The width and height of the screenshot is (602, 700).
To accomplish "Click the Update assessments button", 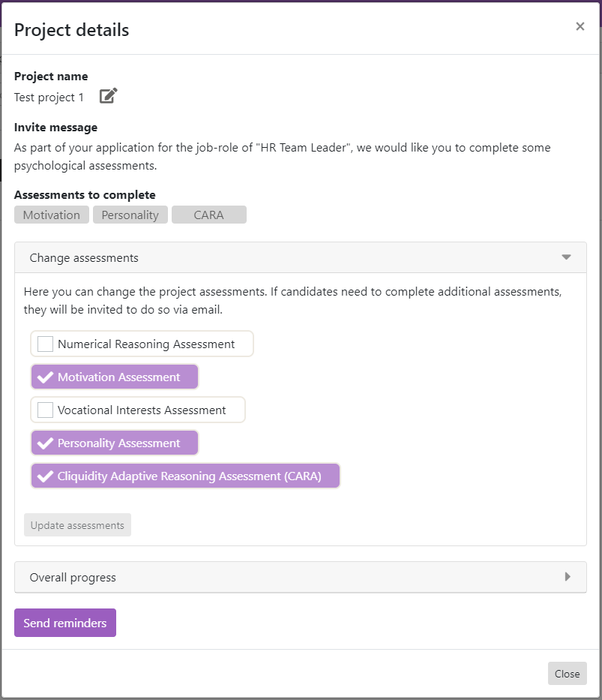I will pos(77,525).
